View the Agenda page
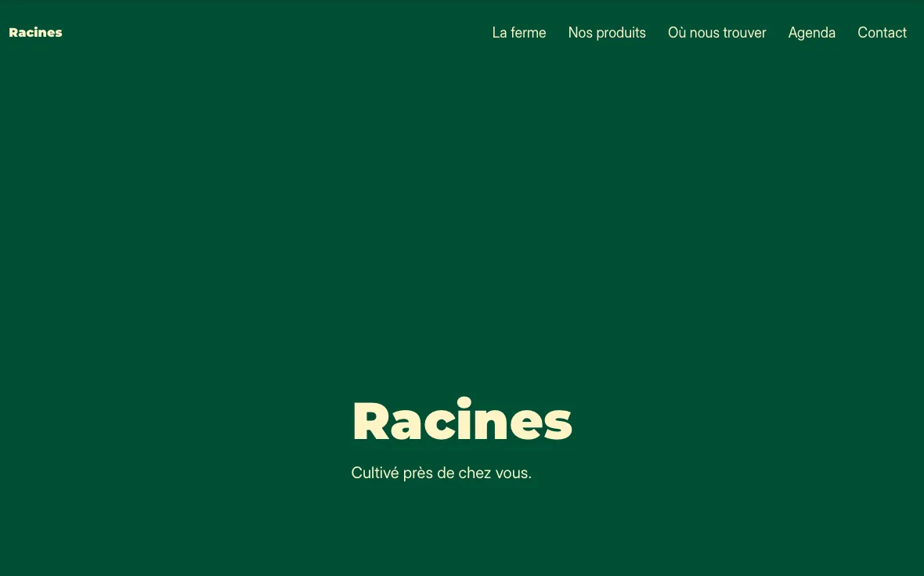Image resolution: width=924 pixels, height=576 pixels. tap(812, 33)
